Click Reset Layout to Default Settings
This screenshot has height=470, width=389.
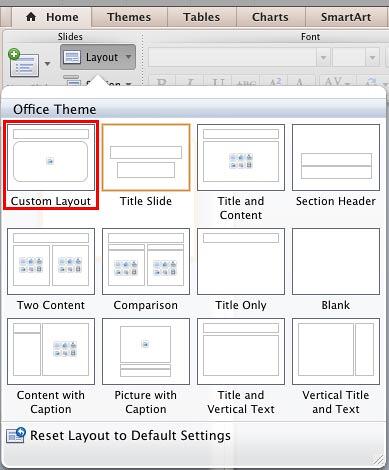point(130,435)
